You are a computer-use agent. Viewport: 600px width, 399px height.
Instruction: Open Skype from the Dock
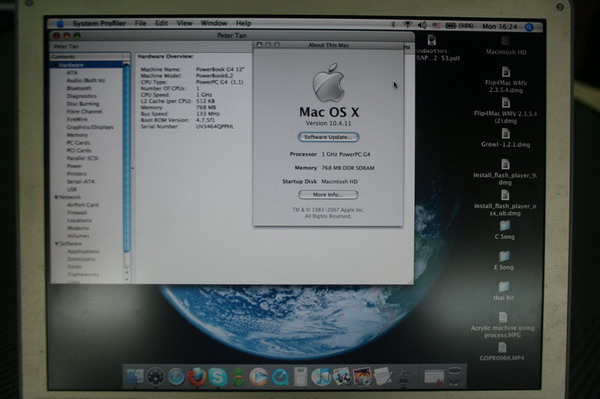click(218, 377)
